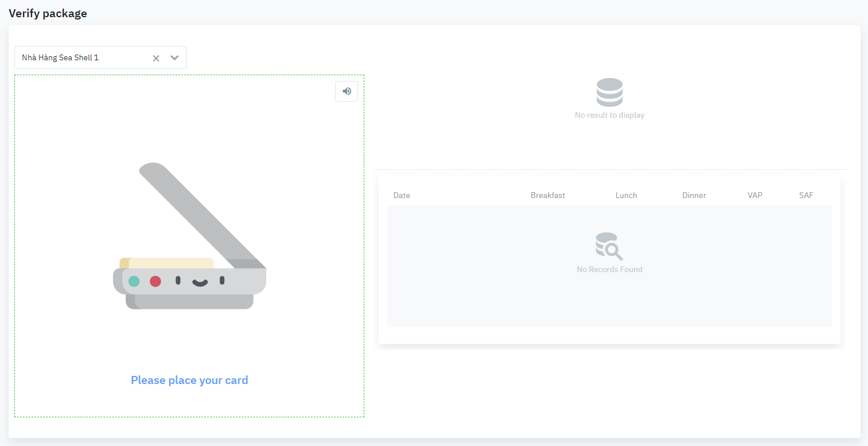The width and height of the screenshot is (868, 446).
Task: Click the 'No result to display' message
Action: [609, 115]
